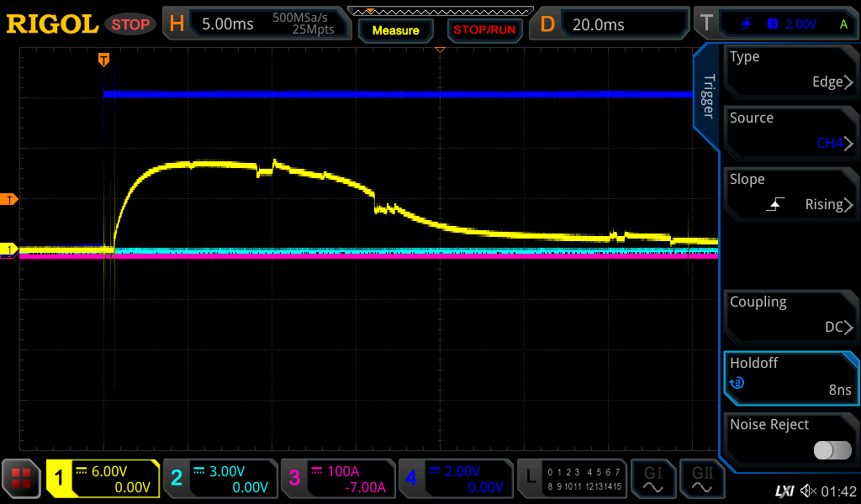Open the logic analyzer L digital channels panel

coord(572,479)
